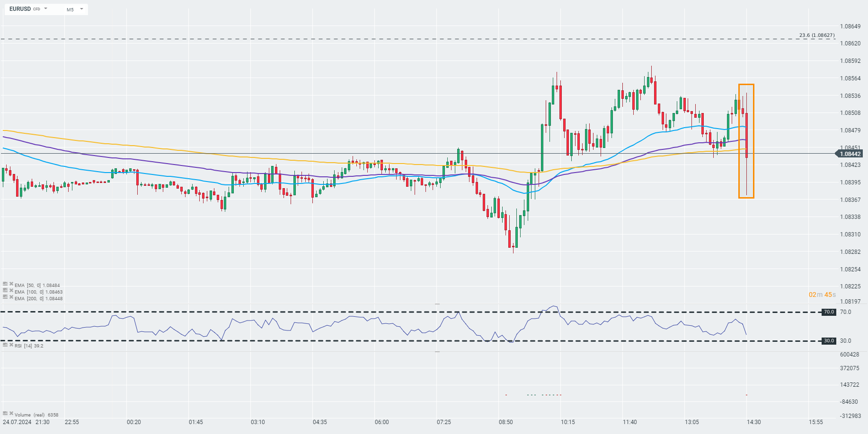The image size is (868, 434).
Task: Open Volume indicator settings icon
Action: click(x=5, y=414)
